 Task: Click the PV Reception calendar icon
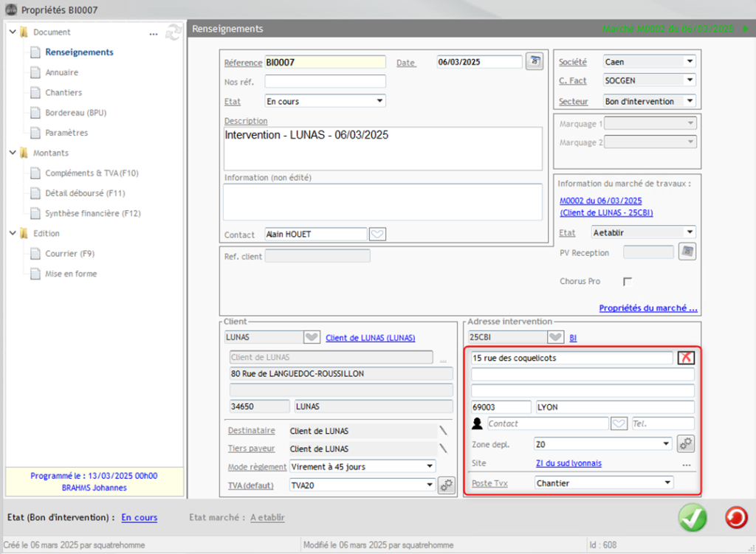pyautogui.click(x=687, y=252)
